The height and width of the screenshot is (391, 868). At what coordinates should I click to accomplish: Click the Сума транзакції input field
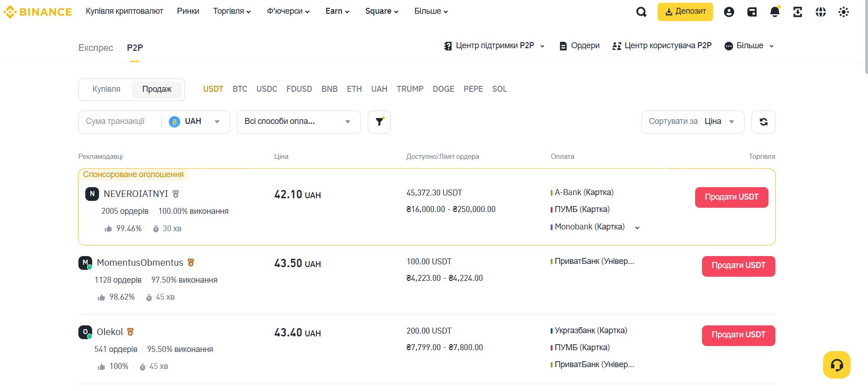pos(120,122)
